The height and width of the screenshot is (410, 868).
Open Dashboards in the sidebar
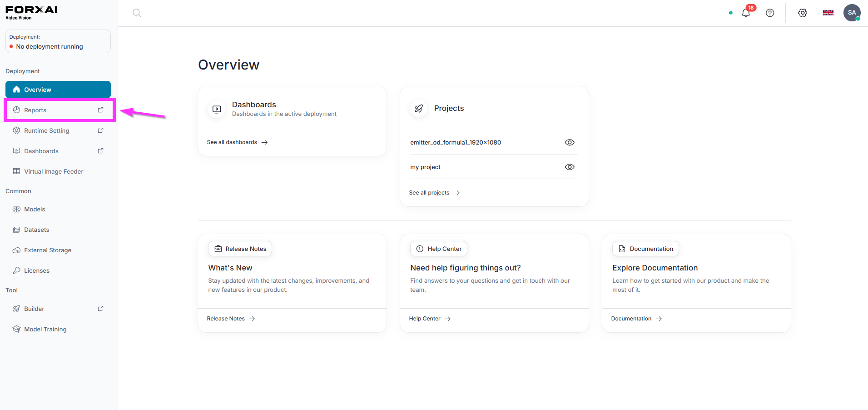pyautogui.click(x=58, y=151)
